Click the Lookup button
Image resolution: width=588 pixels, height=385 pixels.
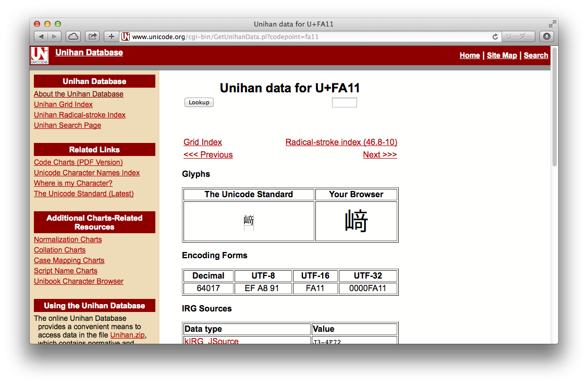coord(199,102)
